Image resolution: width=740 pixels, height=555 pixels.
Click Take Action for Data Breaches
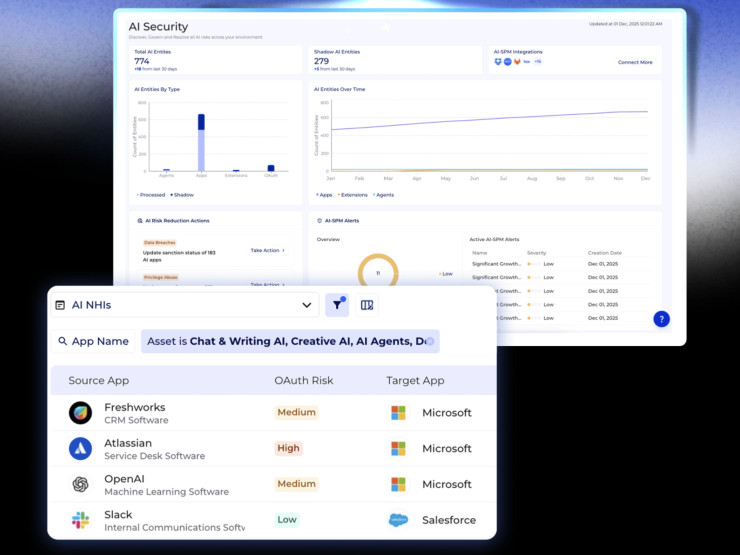(268, 251)
